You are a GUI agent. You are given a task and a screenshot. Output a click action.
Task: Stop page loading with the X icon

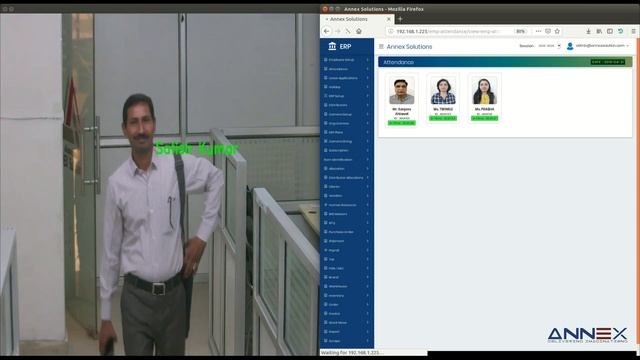pyautogui.click(x=348, y=31)
